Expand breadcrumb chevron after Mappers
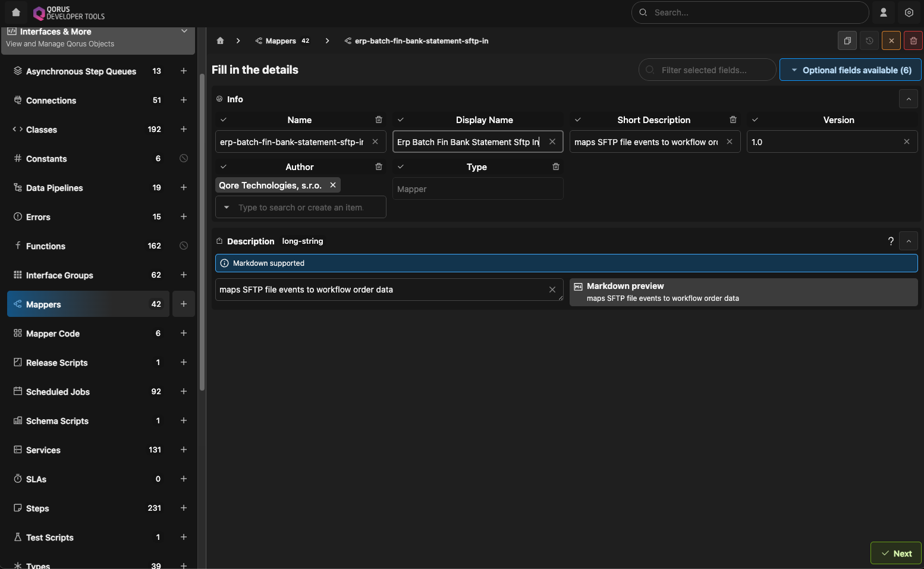 click(x=327, y=41)
